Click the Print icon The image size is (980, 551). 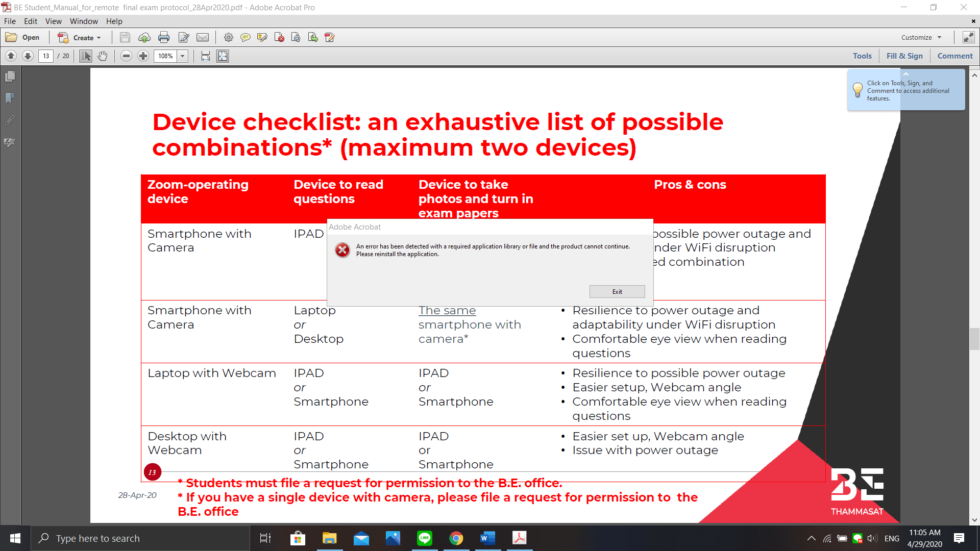(164, 37)
